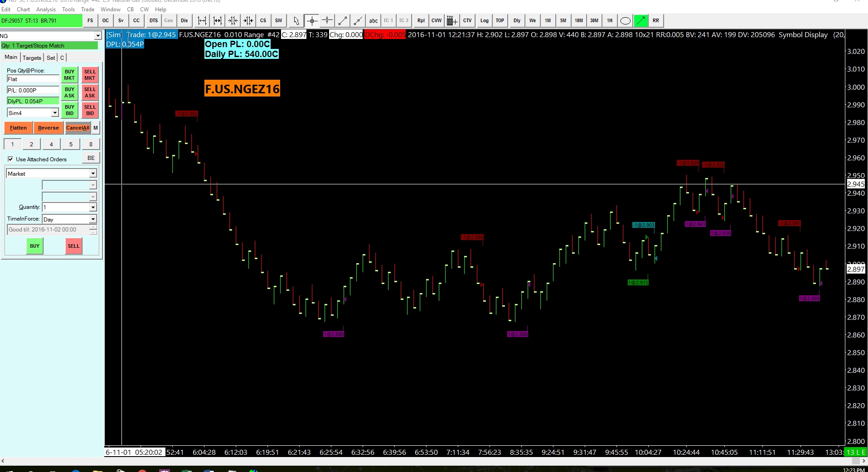Click the Reverse position button
Image resolution: width=868 pixels, height=472 pixels.
pos(48,128)
